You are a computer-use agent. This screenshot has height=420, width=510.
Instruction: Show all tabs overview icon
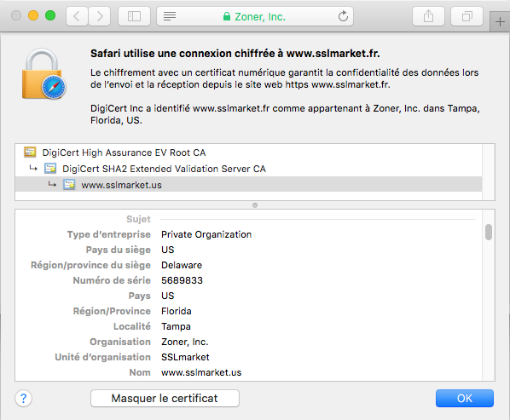[467, 16]
